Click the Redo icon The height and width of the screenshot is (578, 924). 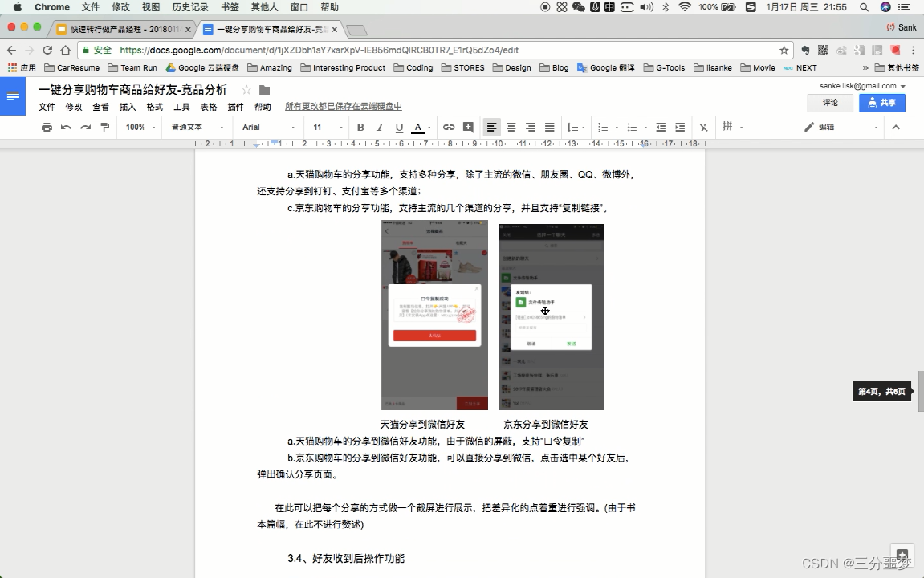85,127
